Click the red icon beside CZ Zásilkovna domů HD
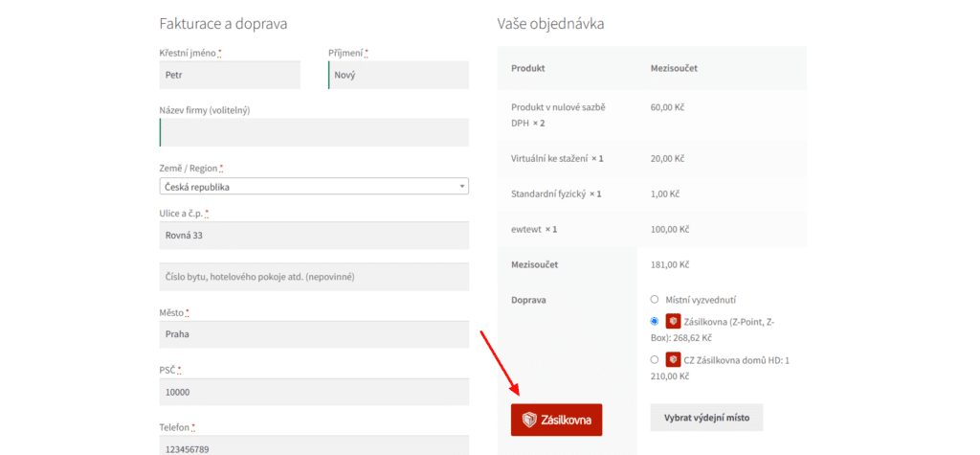 (x=673, y=360)
